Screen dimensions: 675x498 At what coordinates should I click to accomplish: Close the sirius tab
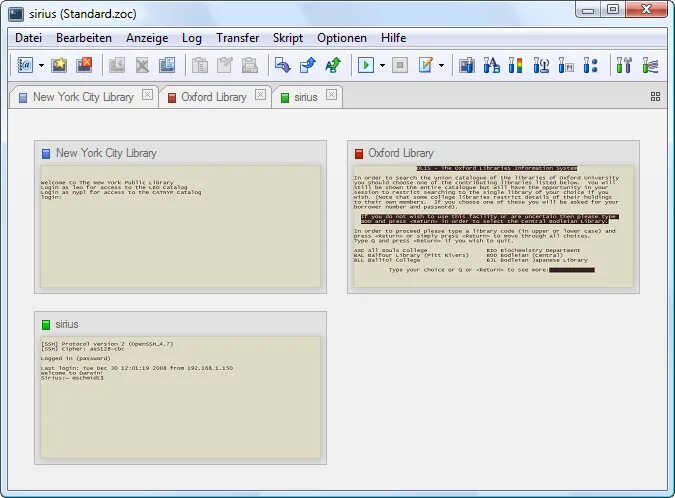click(331, 95)
